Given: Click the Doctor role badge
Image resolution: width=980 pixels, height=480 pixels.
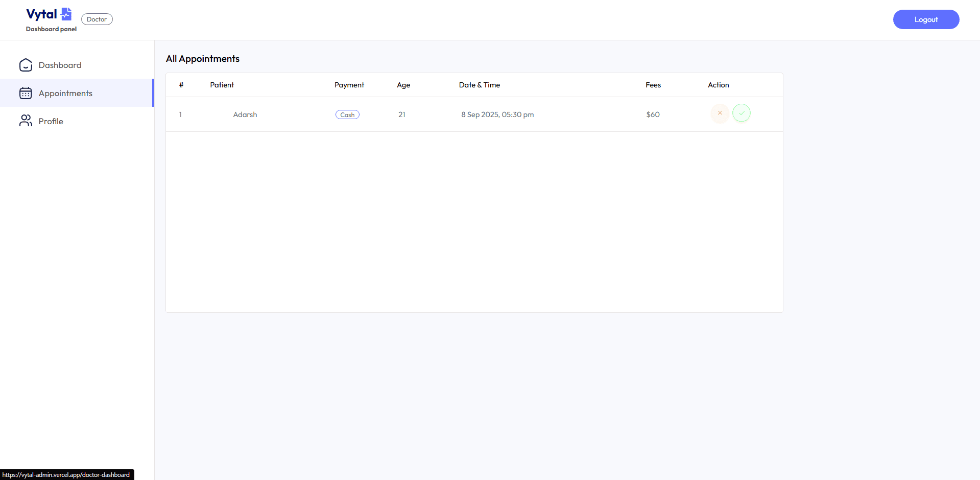Looking at the screenshot, I should (x=97, y=19).
